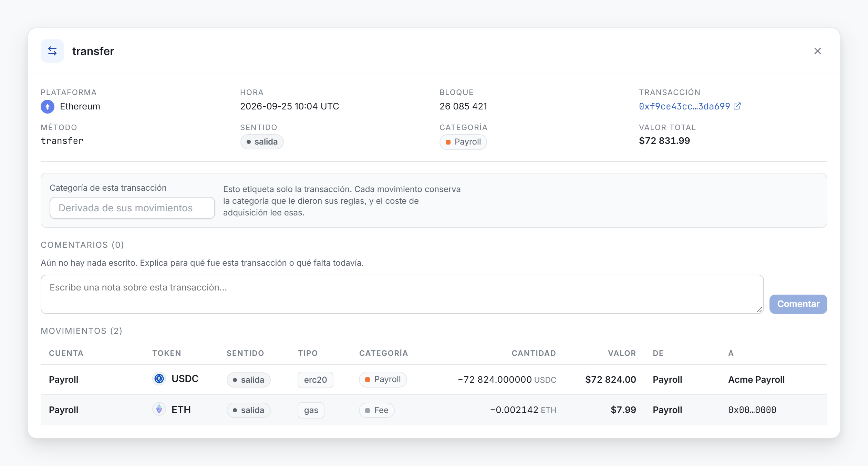Click the USDC token icon
The image size is (868, 466).
point(159,379)
